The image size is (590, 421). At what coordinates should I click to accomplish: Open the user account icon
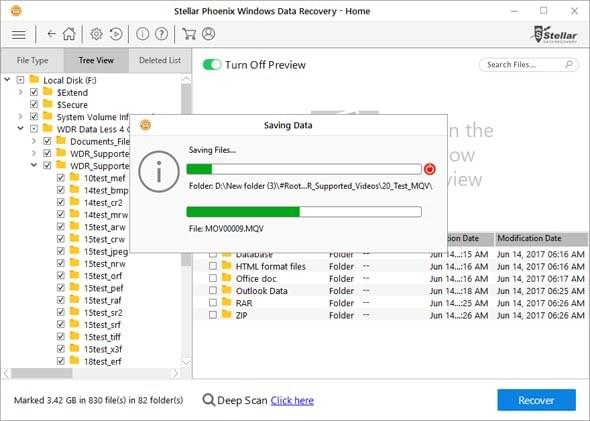click(208, 34)
